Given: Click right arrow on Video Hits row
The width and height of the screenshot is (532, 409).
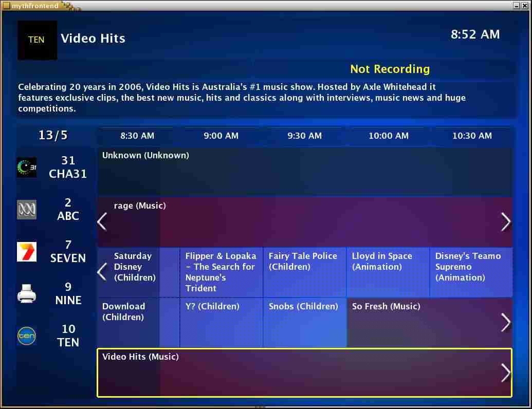Looking at the screenshot, I should [x=506, y=373].
